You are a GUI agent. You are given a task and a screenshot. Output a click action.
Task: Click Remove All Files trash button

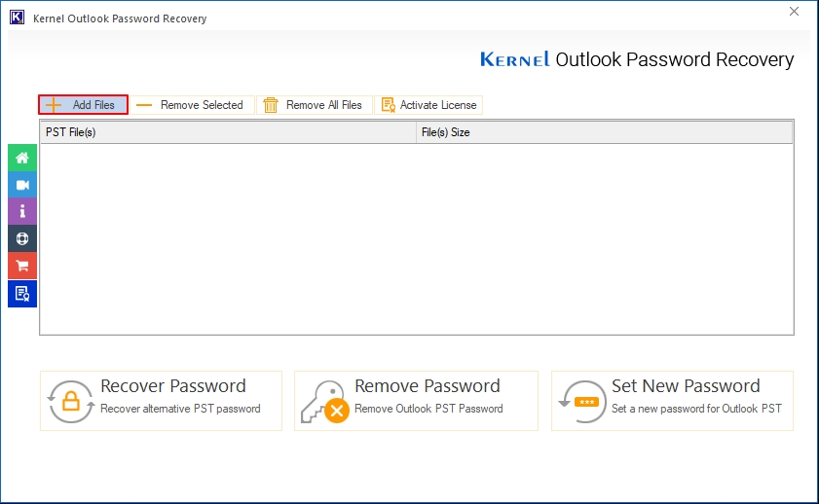click(314, 105)
